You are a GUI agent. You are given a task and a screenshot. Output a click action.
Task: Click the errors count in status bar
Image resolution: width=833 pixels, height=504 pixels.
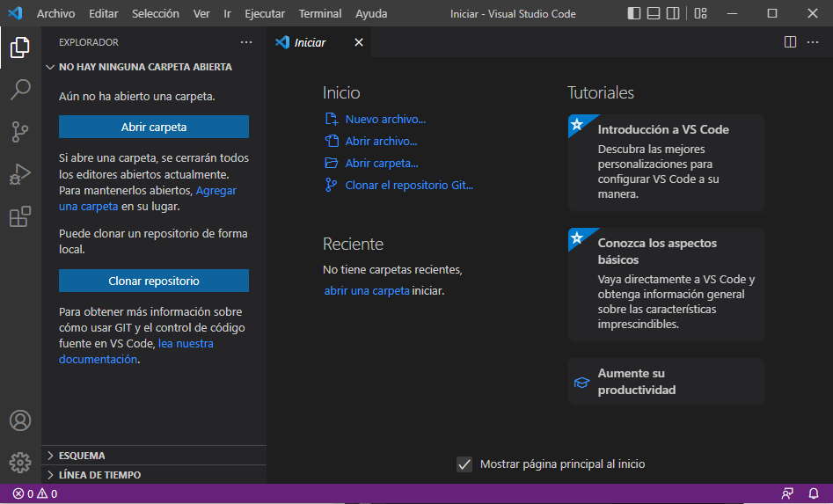point(23,494)
